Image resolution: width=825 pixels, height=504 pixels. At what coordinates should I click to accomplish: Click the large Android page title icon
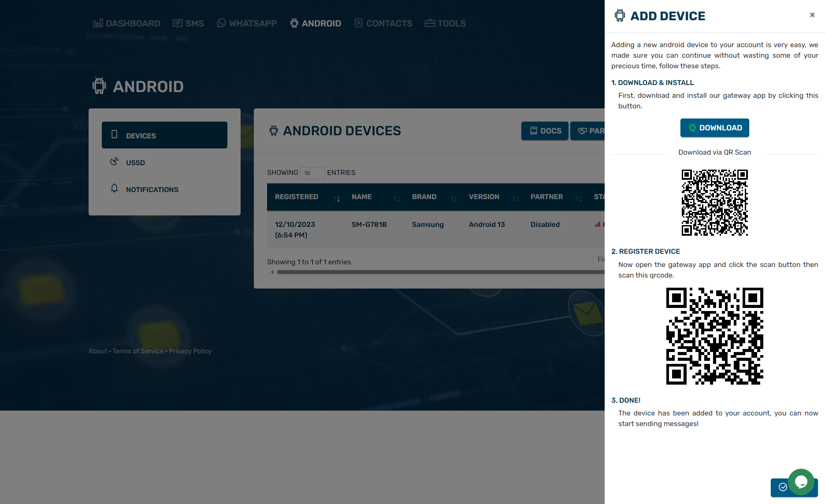99,86
